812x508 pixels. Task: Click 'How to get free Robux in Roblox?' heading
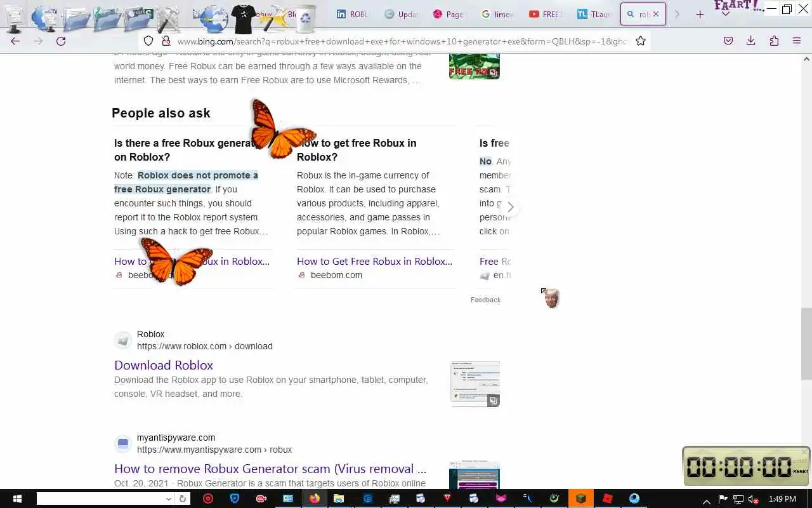[x=357, y=150]
